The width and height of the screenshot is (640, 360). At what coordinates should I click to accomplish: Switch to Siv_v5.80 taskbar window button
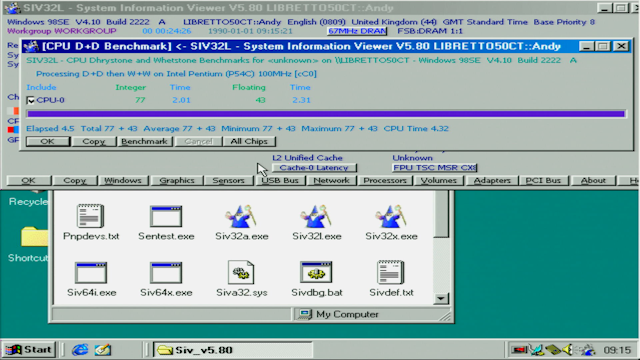point(233,350)
